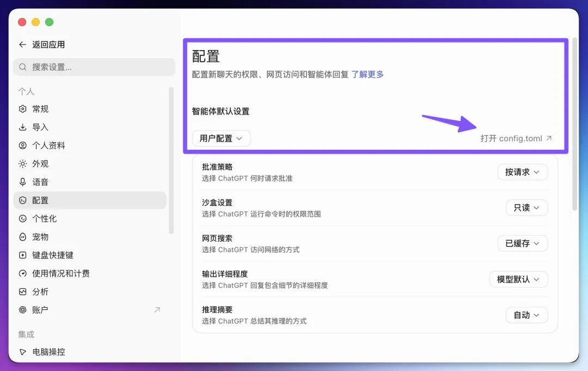Click the cursor icon next to 电脑操控

tap(22, 352)
